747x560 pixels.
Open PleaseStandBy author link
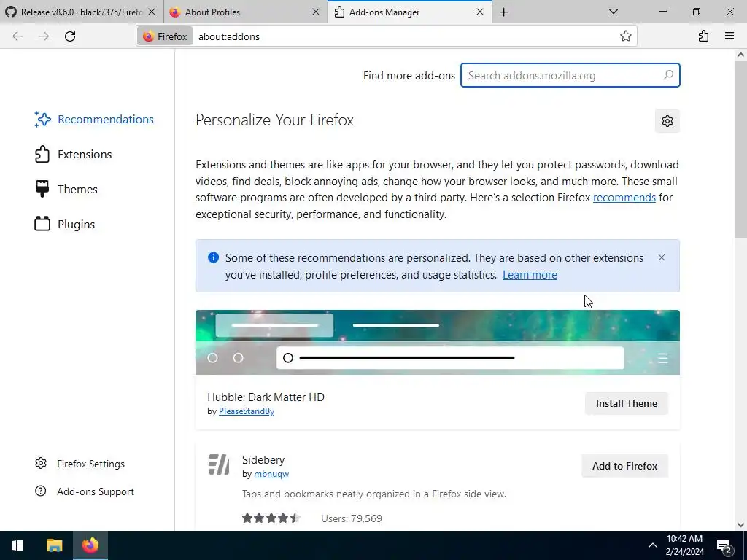pyautogui.click(x=247, y=411)
